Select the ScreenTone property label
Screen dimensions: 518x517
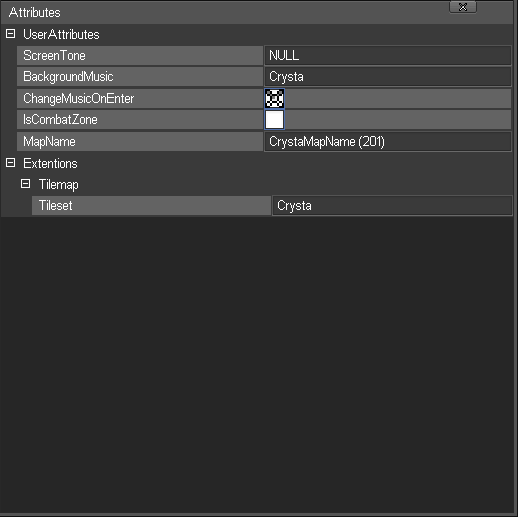(140, 55)
